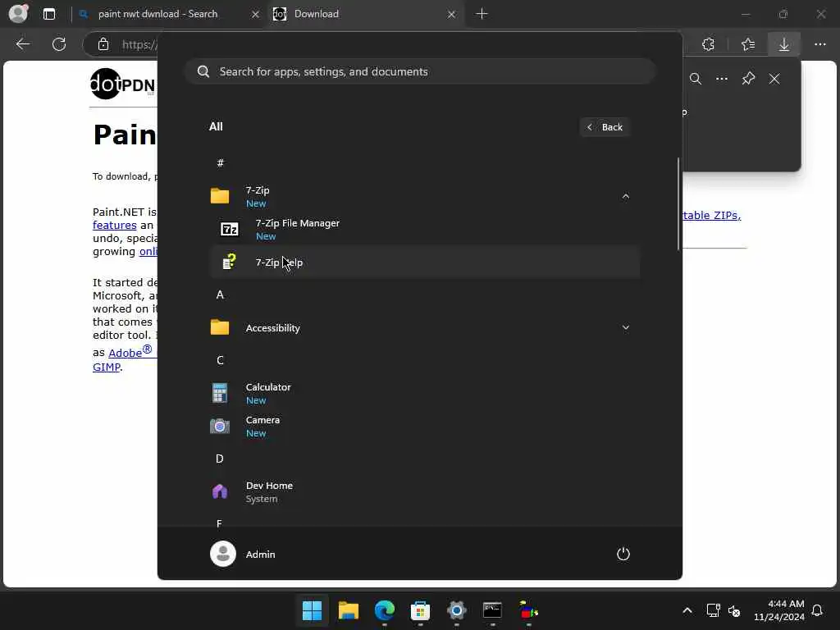Open a new browser tab
Viewport: 840px width, 630px height.
[x=482, y=14]
